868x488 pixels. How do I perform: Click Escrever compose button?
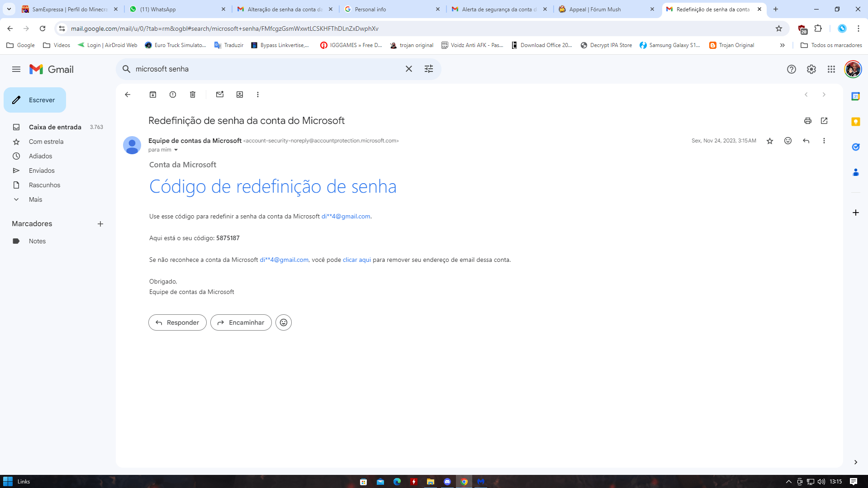click(35, 100)
